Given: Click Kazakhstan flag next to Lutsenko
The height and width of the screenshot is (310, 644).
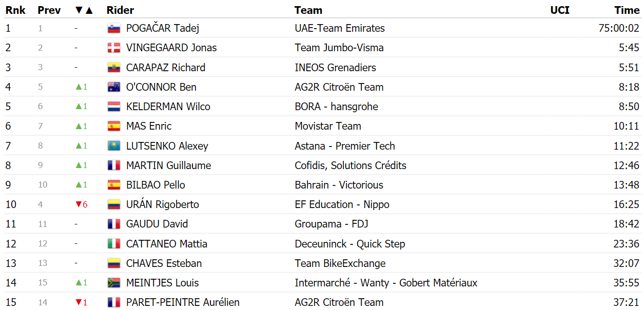Looking at the screenshot, I should coord(113,146).
